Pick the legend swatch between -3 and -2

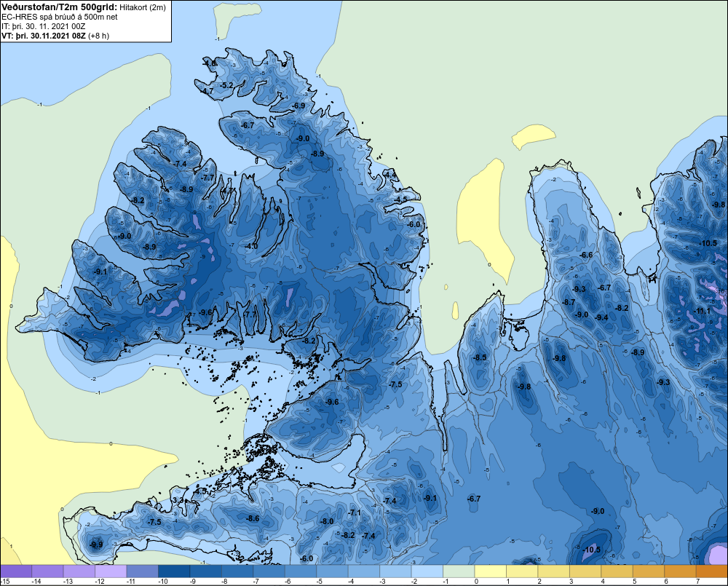[395, 571]
